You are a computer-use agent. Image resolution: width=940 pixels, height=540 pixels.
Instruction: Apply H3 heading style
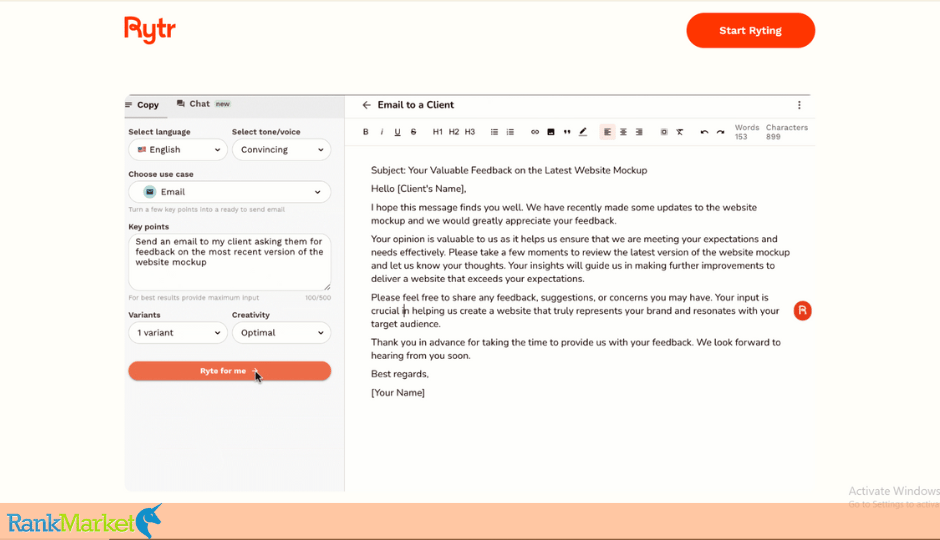[470, 132]
